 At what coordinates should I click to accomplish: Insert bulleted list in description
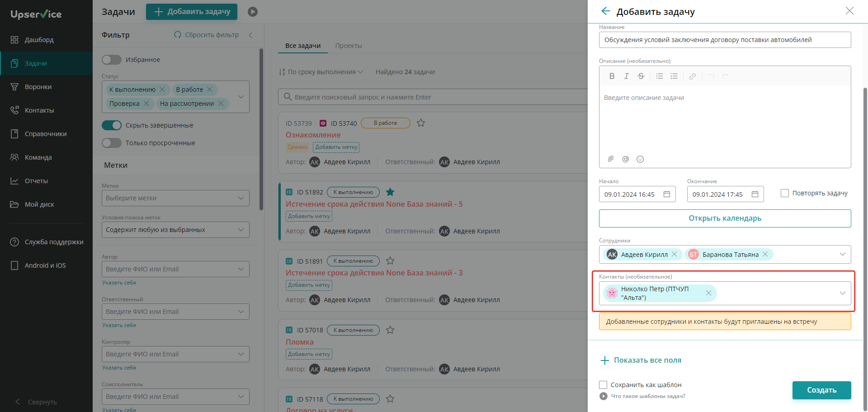click(660, 76)
